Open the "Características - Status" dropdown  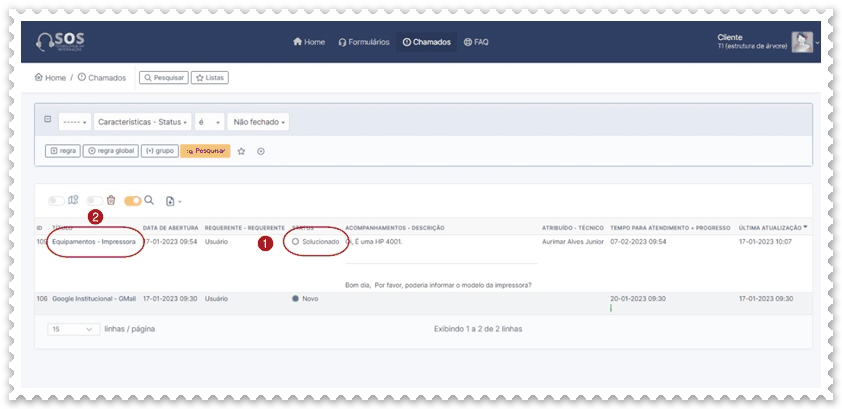(x=143, y=122)
